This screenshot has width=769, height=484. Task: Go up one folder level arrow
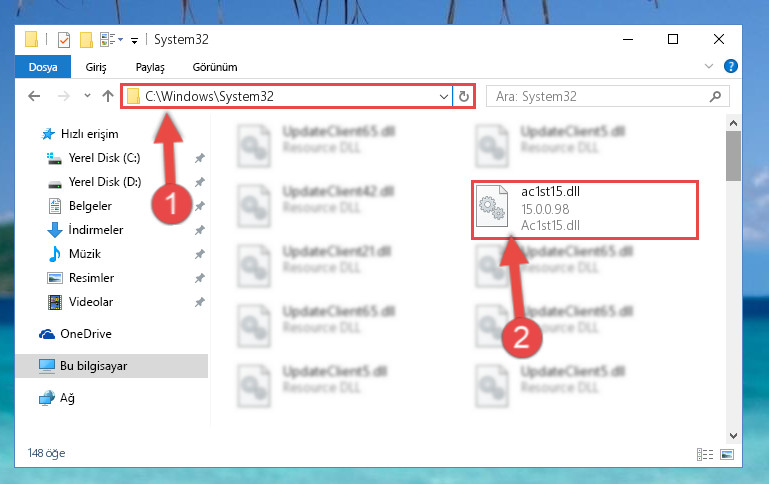(x=108, y=96)
